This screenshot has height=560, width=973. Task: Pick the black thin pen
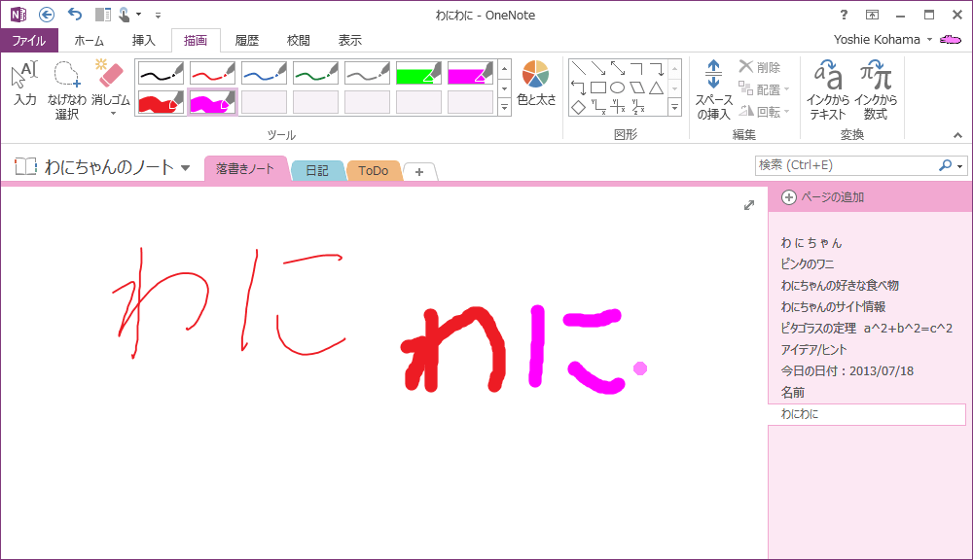161,73
